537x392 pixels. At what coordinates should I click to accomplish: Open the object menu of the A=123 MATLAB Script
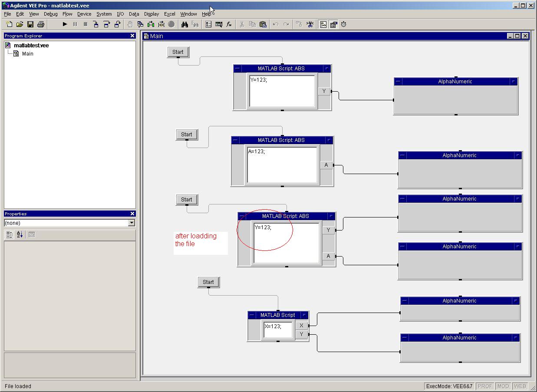coord(236,140)
